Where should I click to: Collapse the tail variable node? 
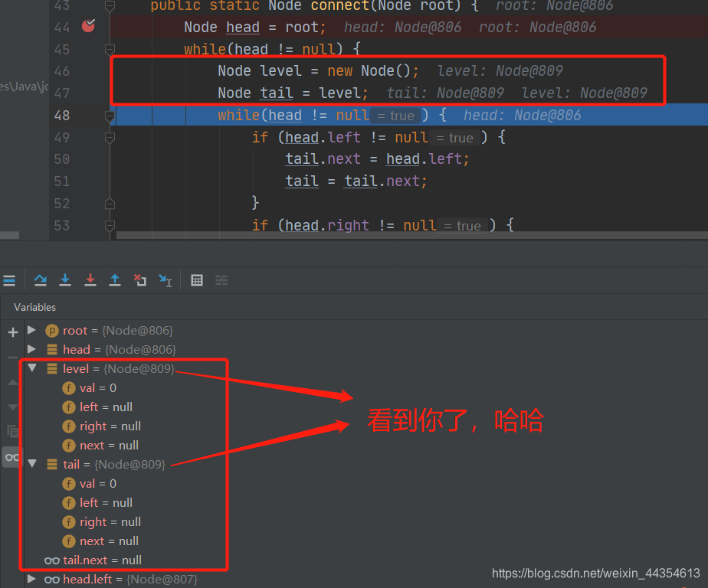[32, 463]
